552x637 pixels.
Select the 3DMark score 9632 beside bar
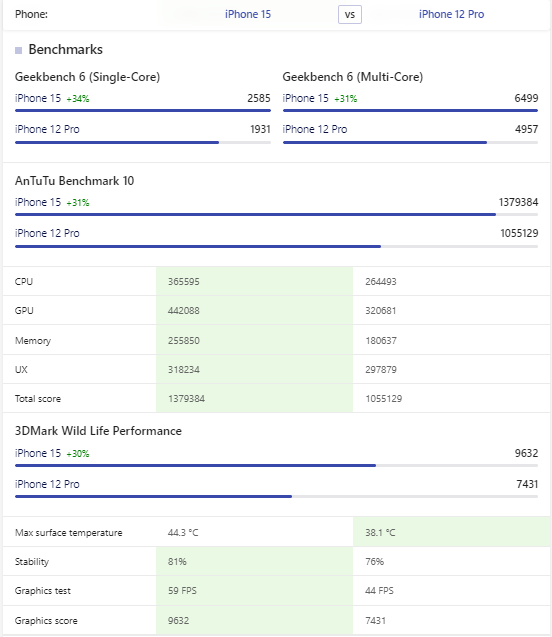(526, 453)
